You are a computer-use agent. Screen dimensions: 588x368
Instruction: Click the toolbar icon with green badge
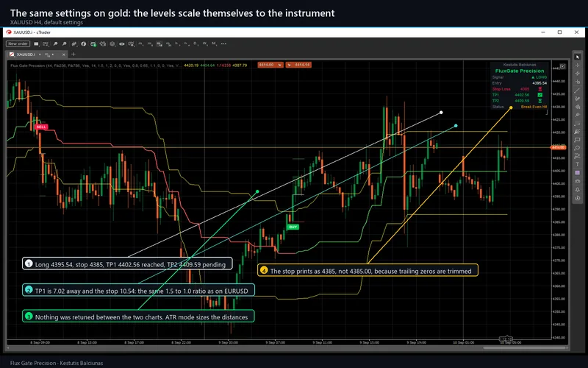click(x=93, y=44)
